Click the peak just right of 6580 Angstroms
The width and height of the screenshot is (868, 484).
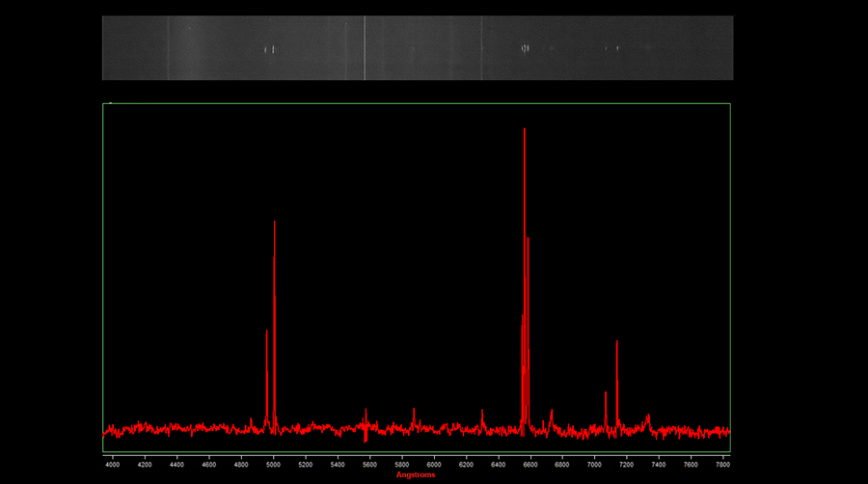pyautogui.click(x=529, y=240)
